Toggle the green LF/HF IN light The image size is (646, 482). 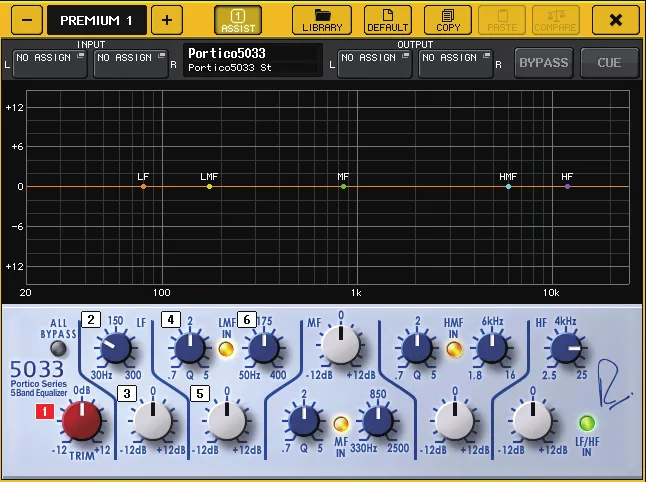click(587, 423)
